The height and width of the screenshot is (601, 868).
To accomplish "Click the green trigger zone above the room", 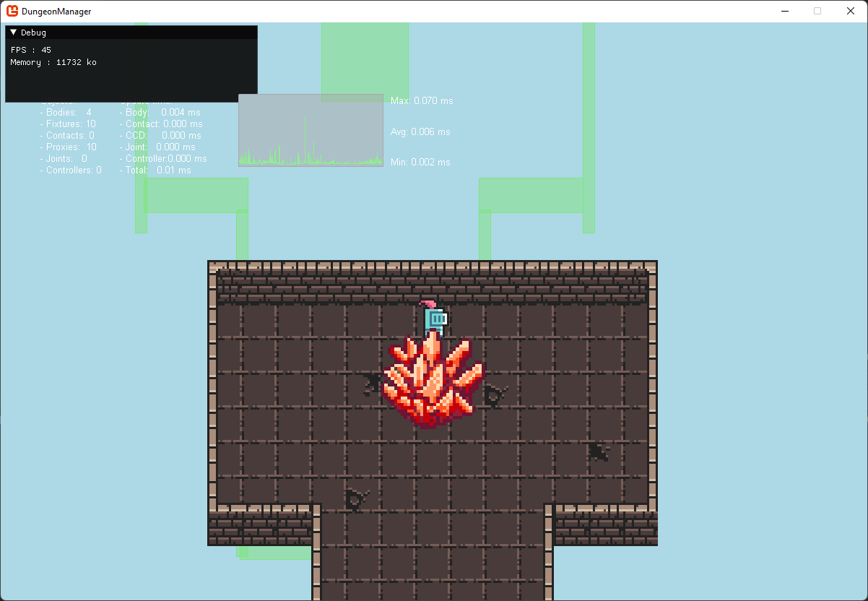I will [x=365, y=58].
